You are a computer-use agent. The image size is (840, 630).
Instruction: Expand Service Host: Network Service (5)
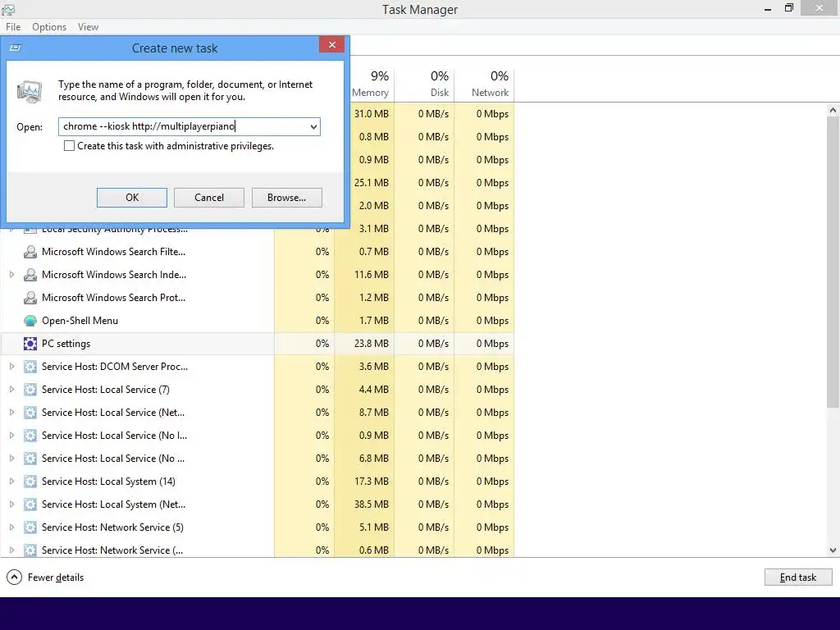(x=11, y=527)
